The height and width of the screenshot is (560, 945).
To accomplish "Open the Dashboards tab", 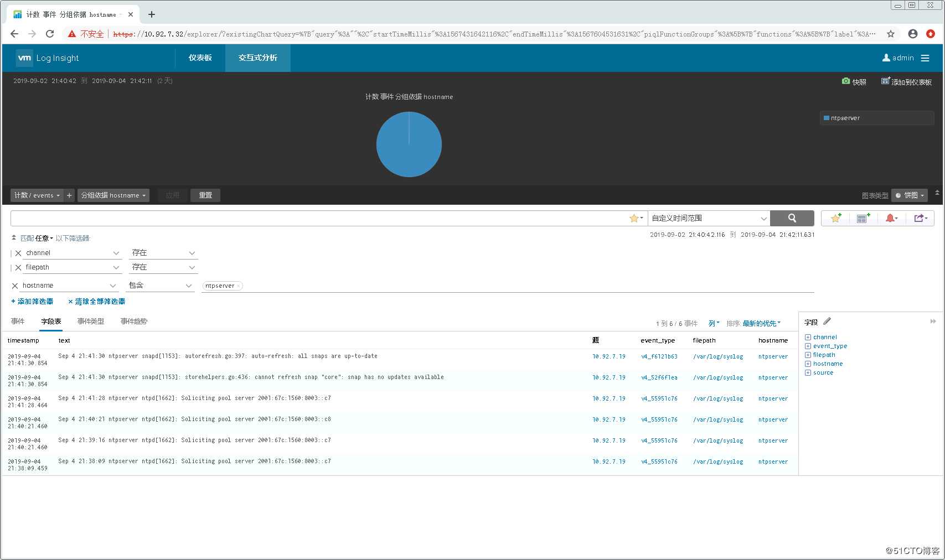I will [200, 58].
